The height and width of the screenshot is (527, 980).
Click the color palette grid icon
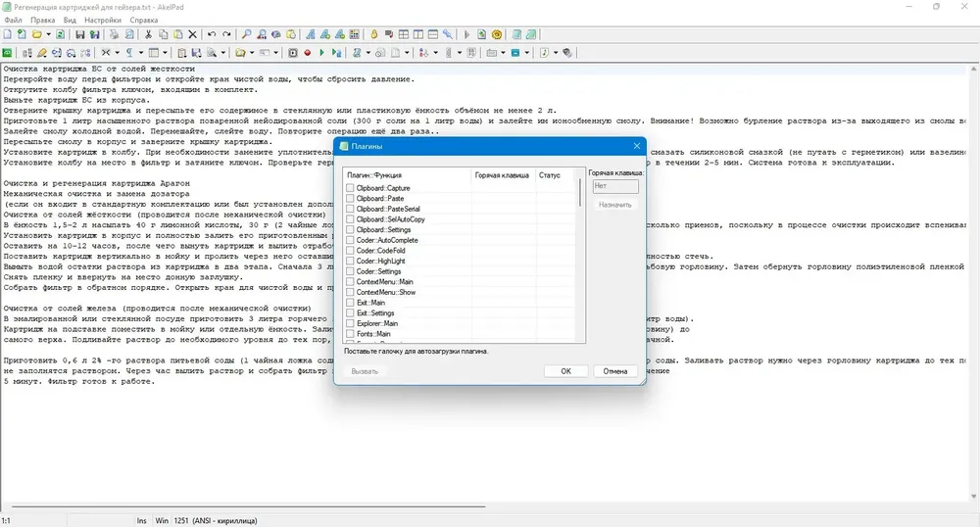click(355, 35)
